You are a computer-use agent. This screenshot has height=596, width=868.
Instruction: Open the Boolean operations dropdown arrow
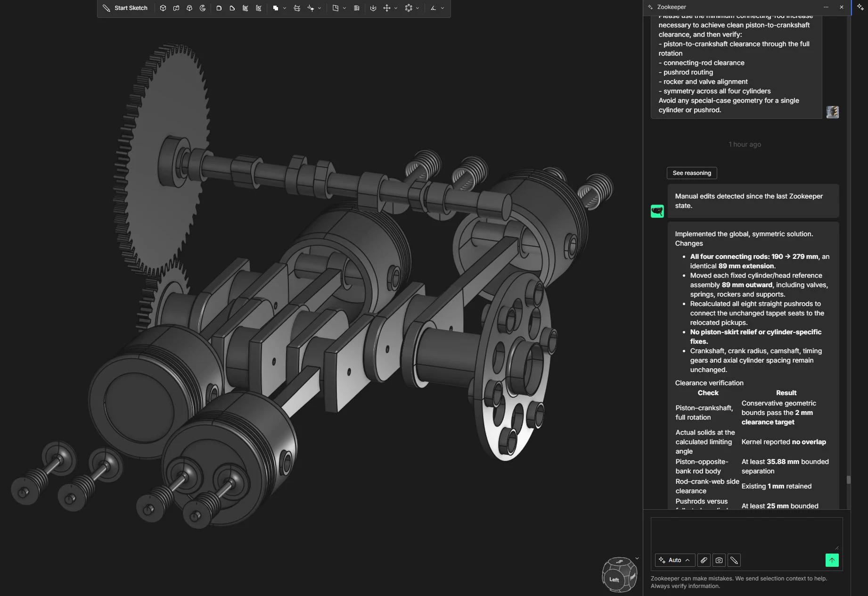[285, 8]
